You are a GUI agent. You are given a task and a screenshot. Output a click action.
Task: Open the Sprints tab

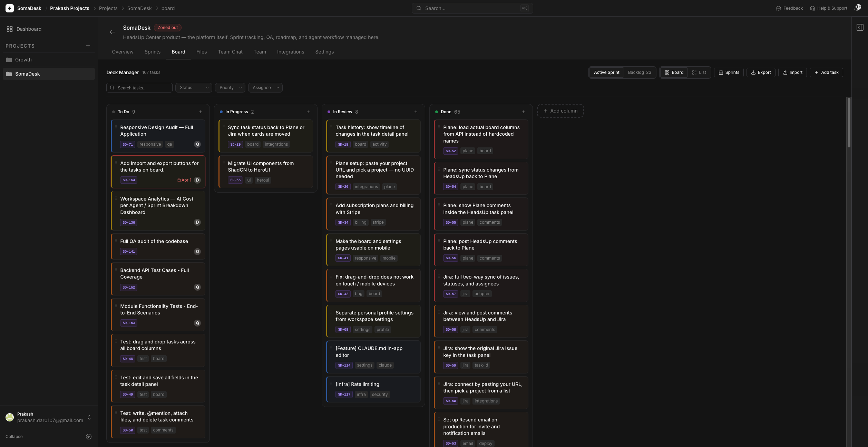coord(153,52)
